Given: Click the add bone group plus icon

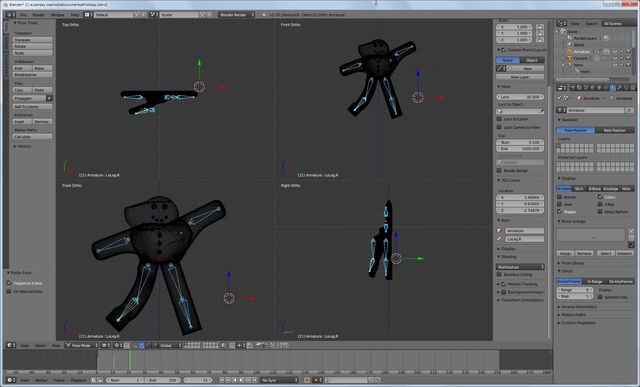Looking at the screenshot, I should click(x=631, y=231).
